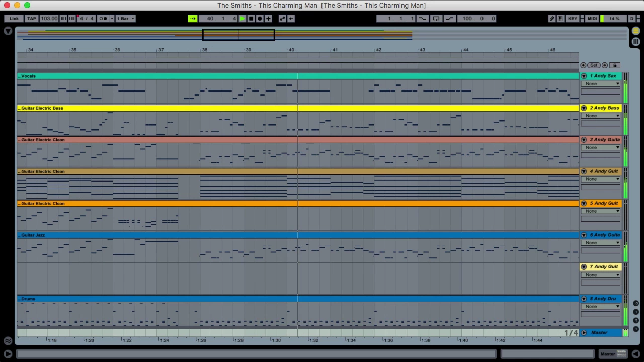This screenshot has height=362, width=644.
Task: Click the Link button
Action: 14,19
